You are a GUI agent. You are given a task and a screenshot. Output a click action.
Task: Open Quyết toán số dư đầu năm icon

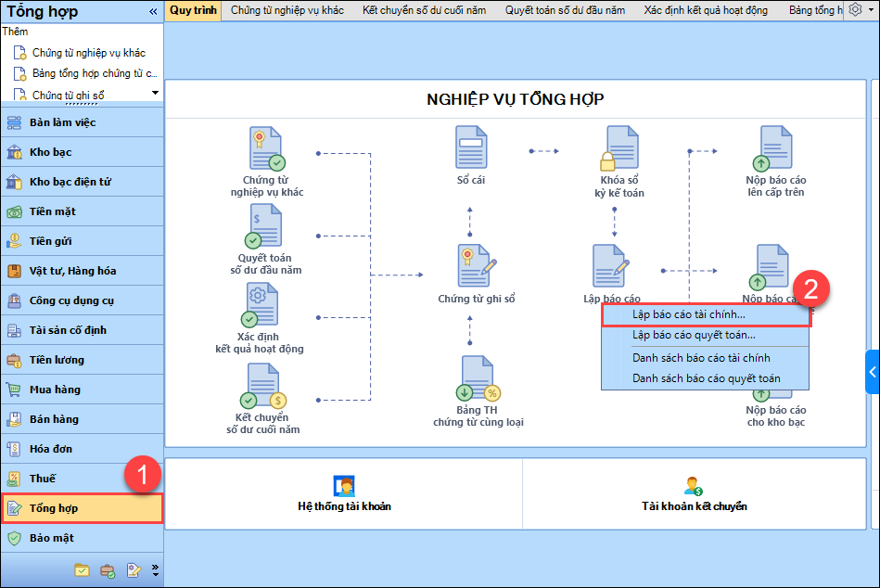click(266, 227)
